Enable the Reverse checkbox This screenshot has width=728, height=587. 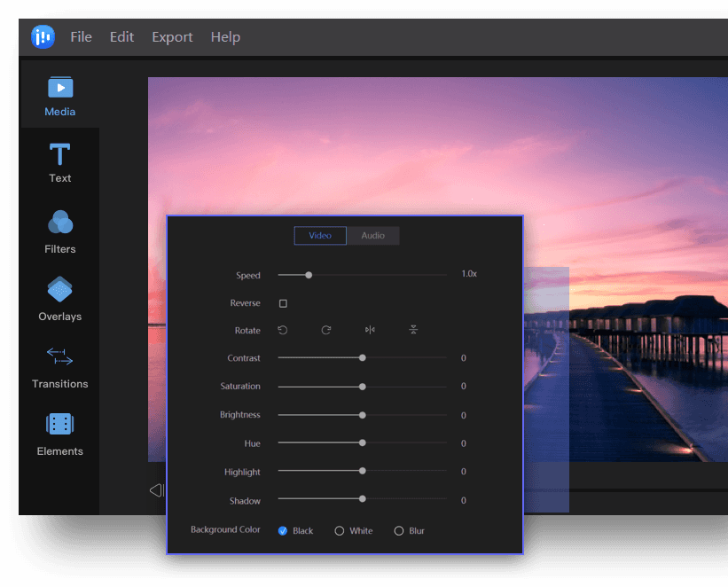tap(283, 303)
